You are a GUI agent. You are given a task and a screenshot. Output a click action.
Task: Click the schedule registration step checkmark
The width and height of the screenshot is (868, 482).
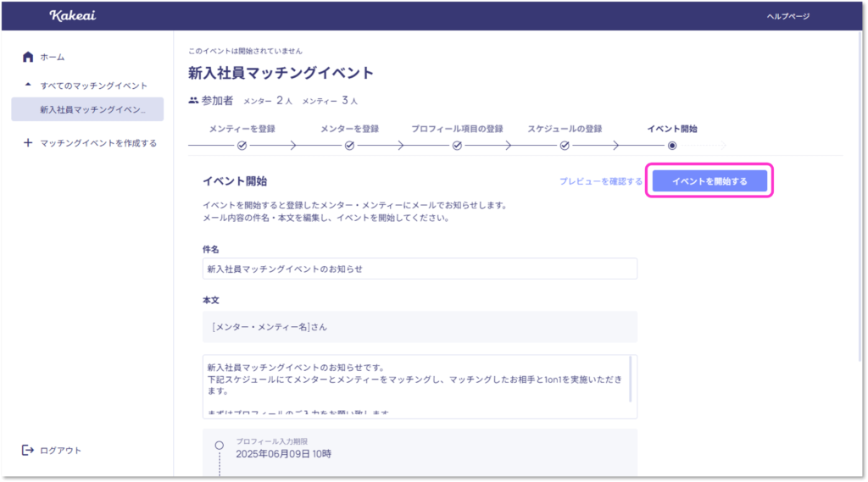[565, 145]
